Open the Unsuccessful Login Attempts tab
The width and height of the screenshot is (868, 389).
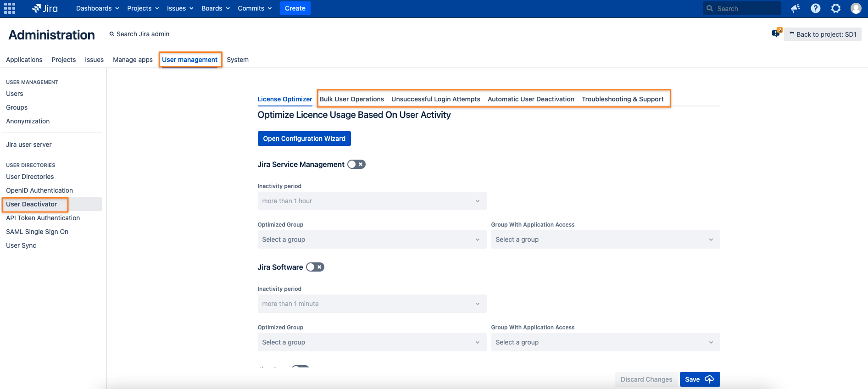coord(436,99)
